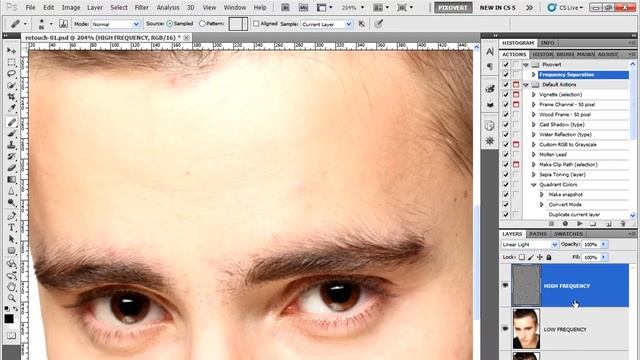640x360 pixels.
Task: Open the Layer menu
Action: tap(95, 7)
